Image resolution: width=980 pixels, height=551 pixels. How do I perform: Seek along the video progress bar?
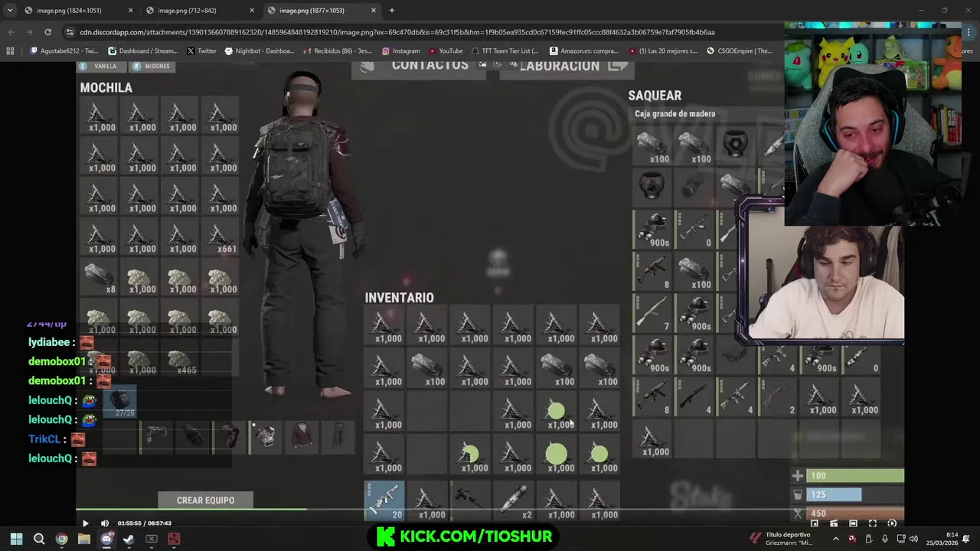pos(490,509)
